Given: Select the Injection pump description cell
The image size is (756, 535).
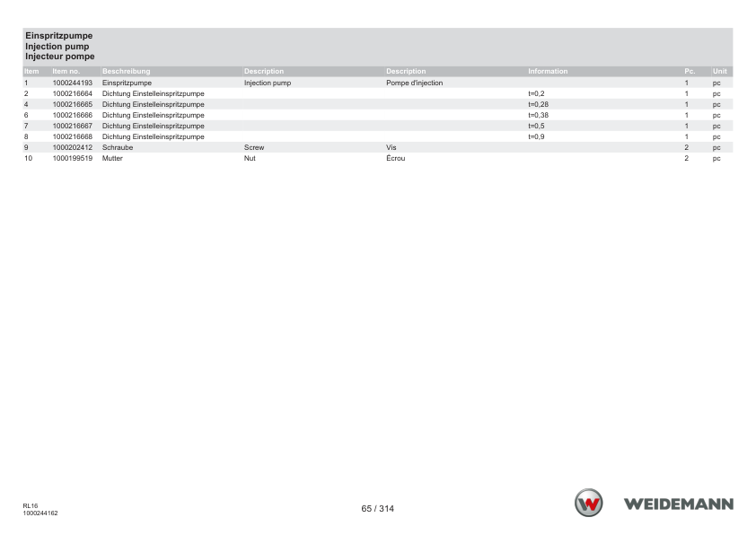Looking at the screenshot, I should coord(268,83).
